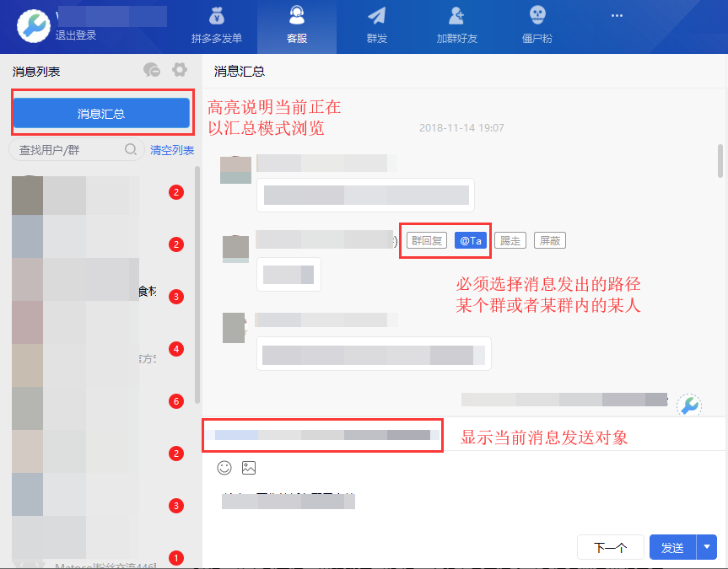Click the search magnifier icon

coord(131,149)
